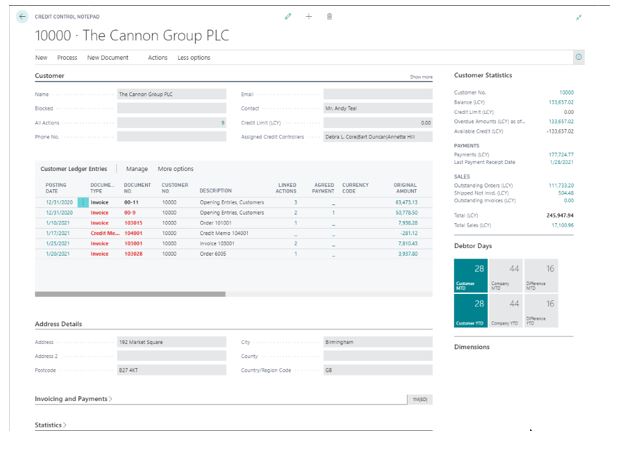
Task: Open the New menu
Action: [x=41, y=58]
